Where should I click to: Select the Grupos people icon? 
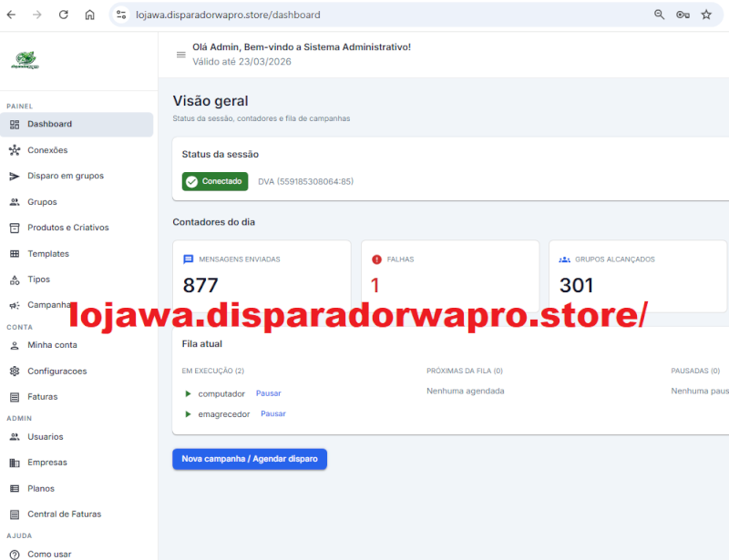pos(15,201)
